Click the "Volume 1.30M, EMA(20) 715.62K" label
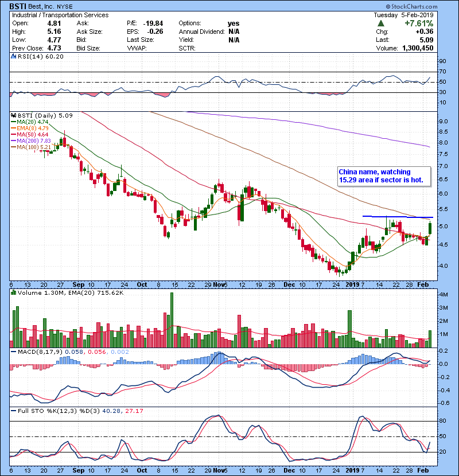 click(71, 293)
